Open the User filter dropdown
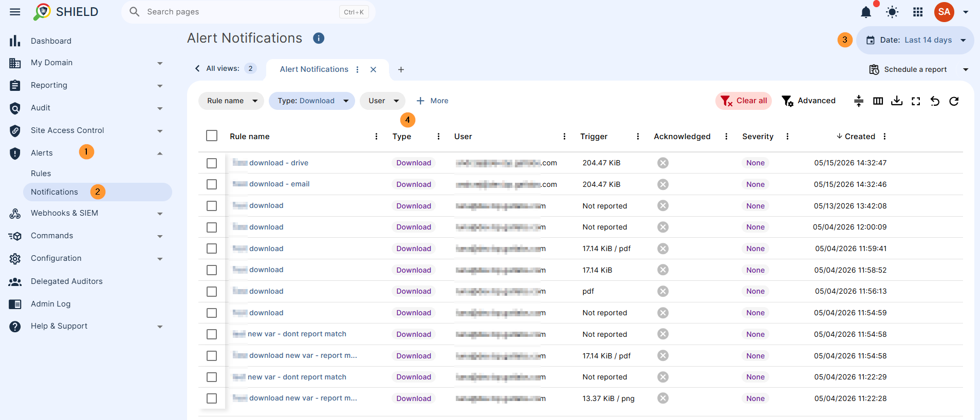This screenshot has height=420, width=980. click(x=382, y=101)
